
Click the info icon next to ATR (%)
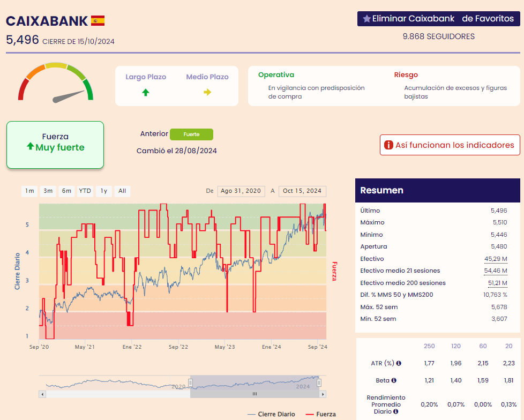coord(399,363)
